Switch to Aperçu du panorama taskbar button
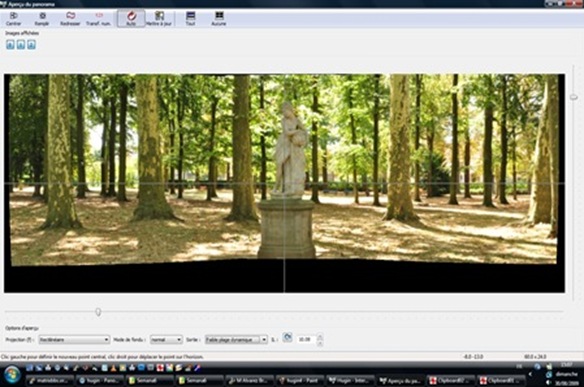The width and height of the screenshot is (584, 387). tap(400, 380)
